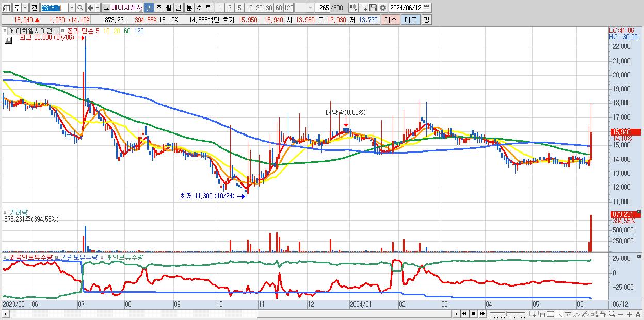Image resolution: width=644 pixels, height=320 pixels.
Task: Click the add indicator candlestick icon
Action: click(x=353, y=8)
